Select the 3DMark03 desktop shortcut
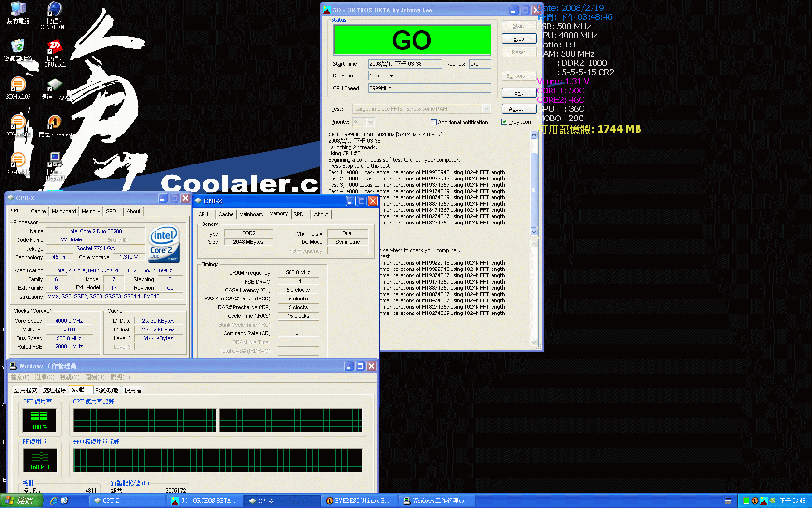812x508 pixels. (18, 84)
